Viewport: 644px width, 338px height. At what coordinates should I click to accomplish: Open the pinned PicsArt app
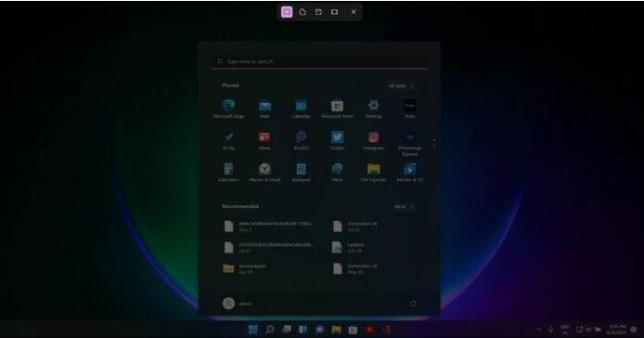[301, 141]
